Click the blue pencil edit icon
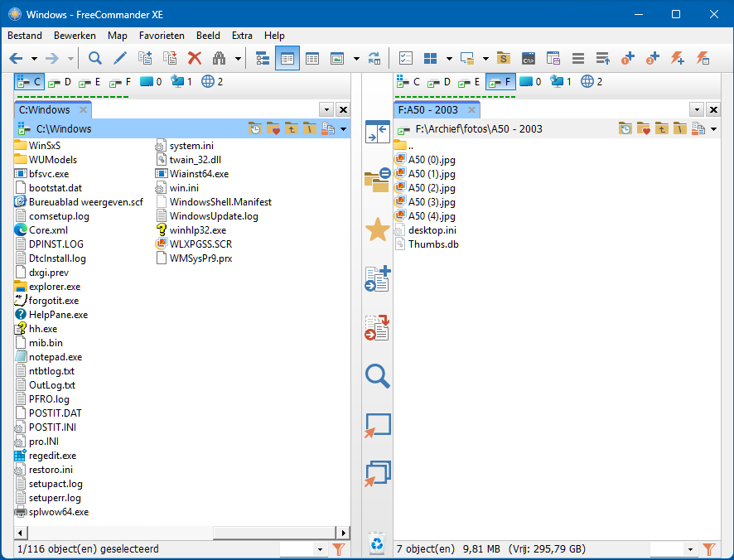Viewport: 734px width, 560px height. (120, 59)
